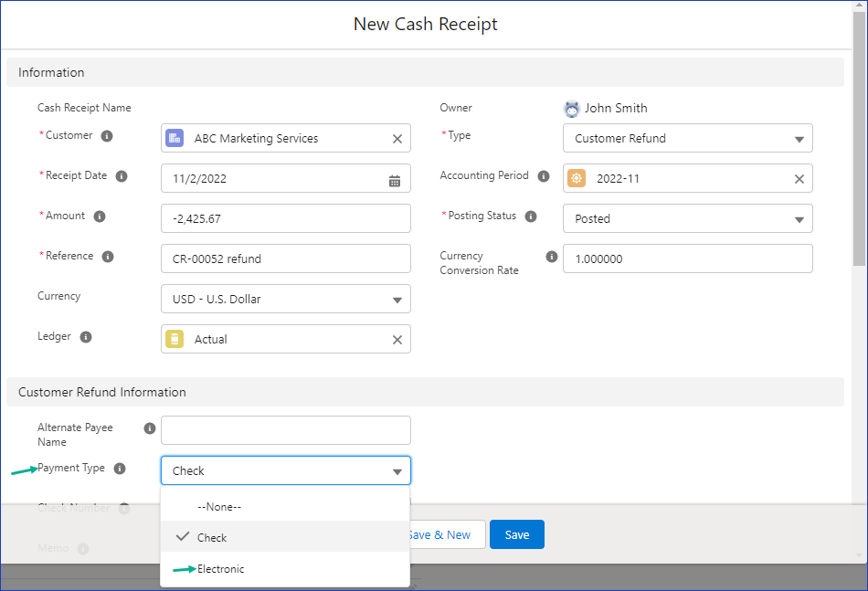Click the Payment Type info icon
Image resolution: width=868 pixels, height=591 pixels.
120,469
